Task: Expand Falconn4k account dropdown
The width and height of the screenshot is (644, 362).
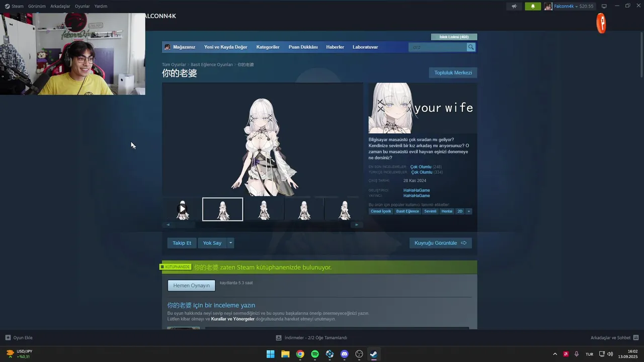Action: coord(577,6)
